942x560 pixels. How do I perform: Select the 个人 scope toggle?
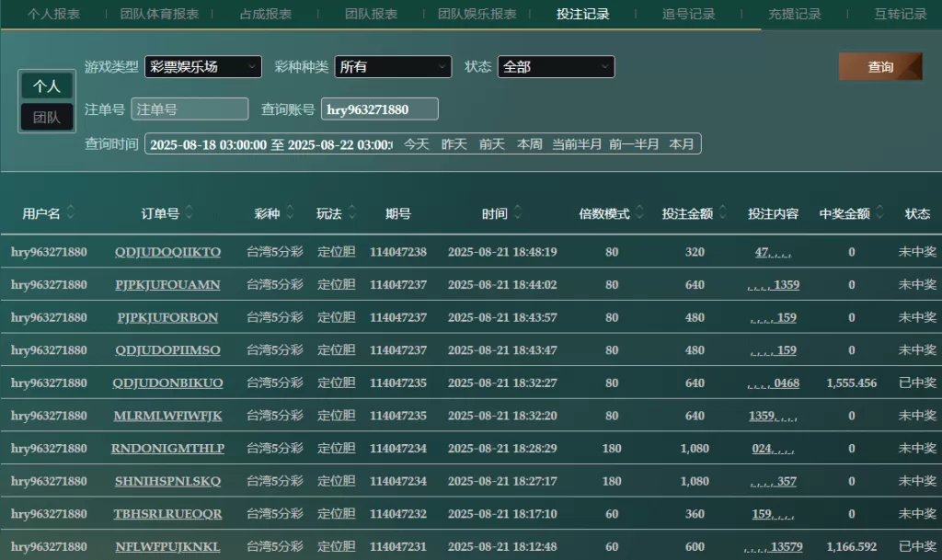pyautogui.click(x=47, y=86)
